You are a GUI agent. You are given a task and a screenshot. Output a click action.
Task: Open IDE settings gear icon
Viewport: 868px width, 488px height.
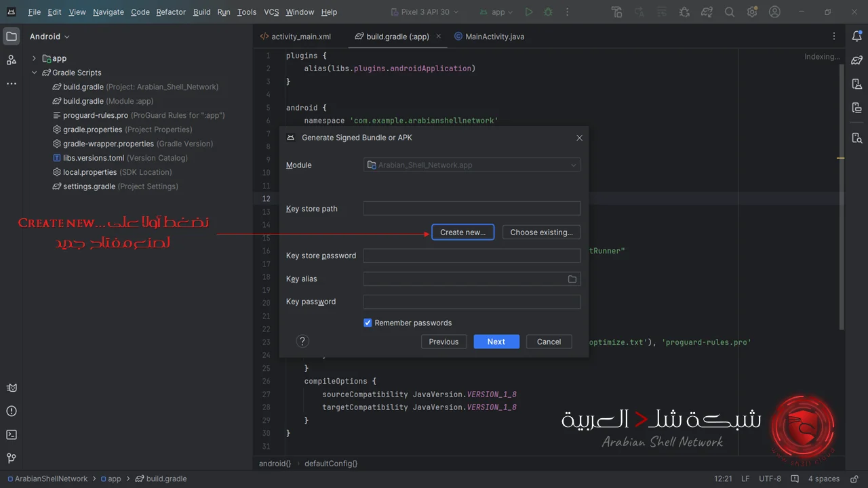tap(752, 12)
